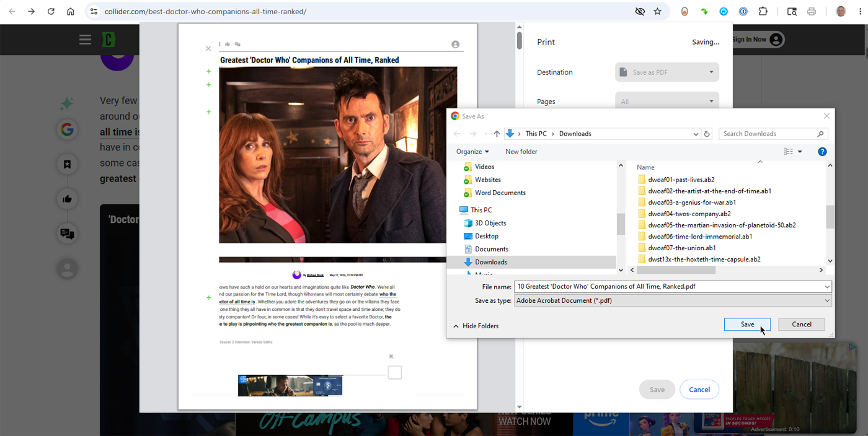Image resolution: width=868 pixels, height=436 pixels.
Task: Go up one folder level in Save As
Action: point(497,134)
